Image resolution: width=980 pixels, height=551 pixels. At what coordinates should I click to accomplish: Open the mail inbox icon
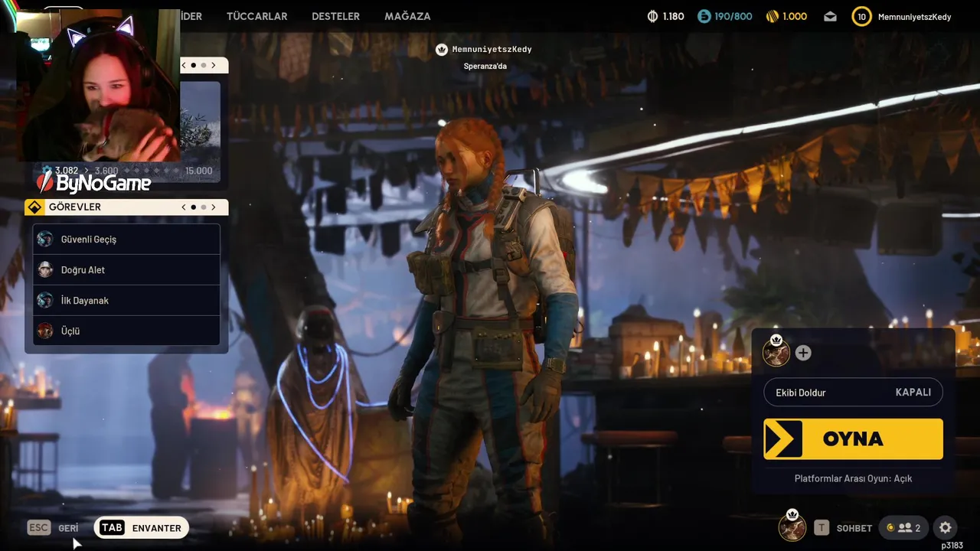point(831,16)
